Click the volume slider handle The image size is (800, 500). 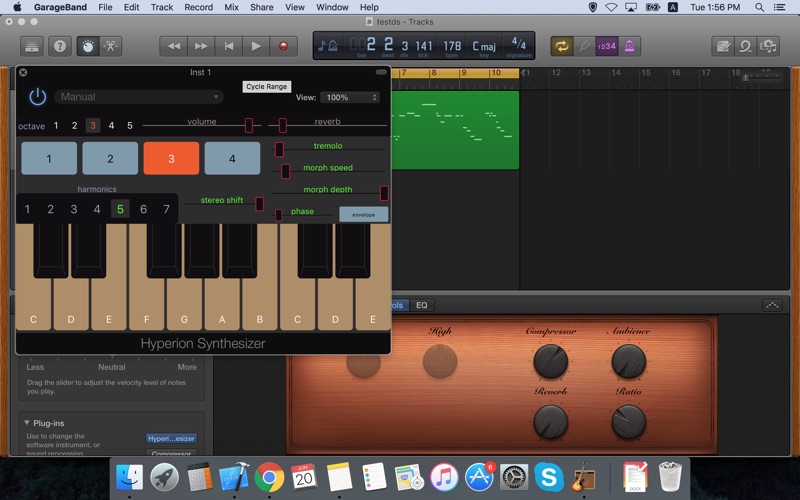click(248, 125)
